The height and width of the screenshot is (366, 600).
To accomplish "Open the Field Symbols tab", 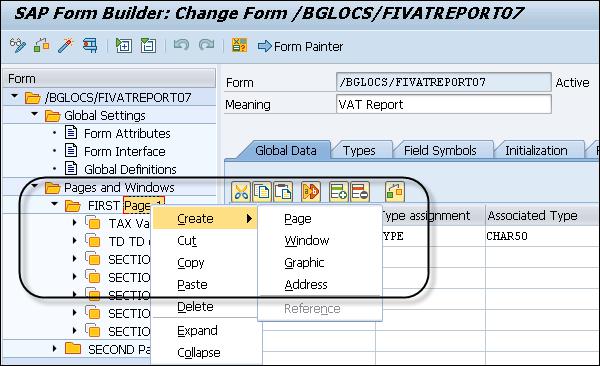I will coord(440,150).
